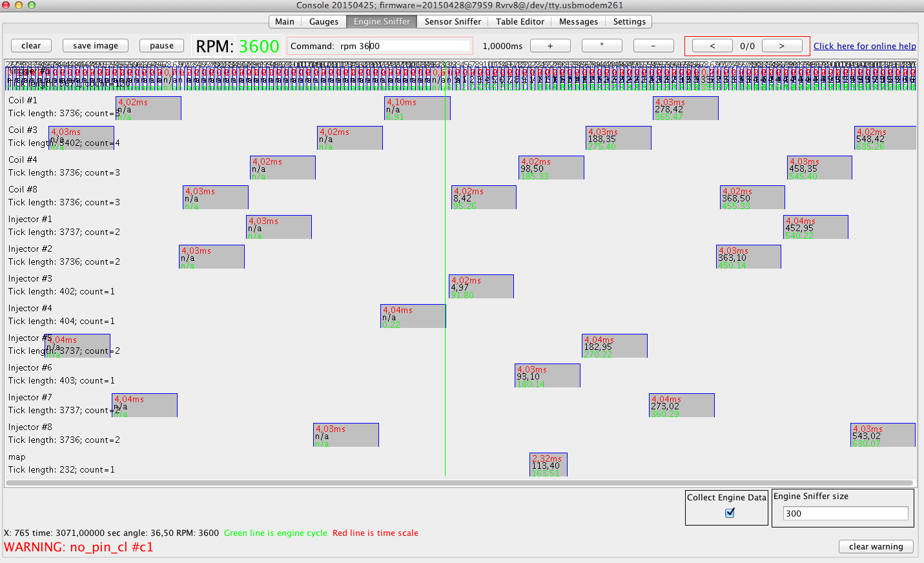Select the Engine Sniffer tab
This screenshot has width=924, height=563.
[x=382, y=21]
